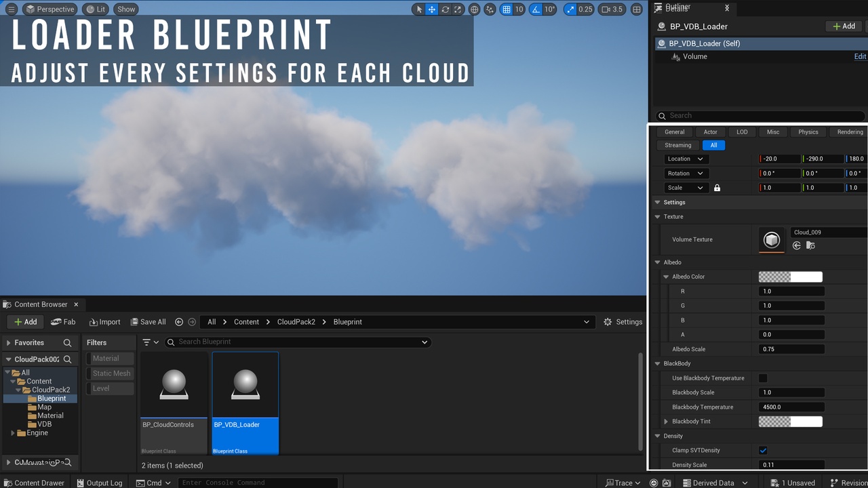Click the Albedo Scale value field
868x488 pixels.
[x=791, y=349]
